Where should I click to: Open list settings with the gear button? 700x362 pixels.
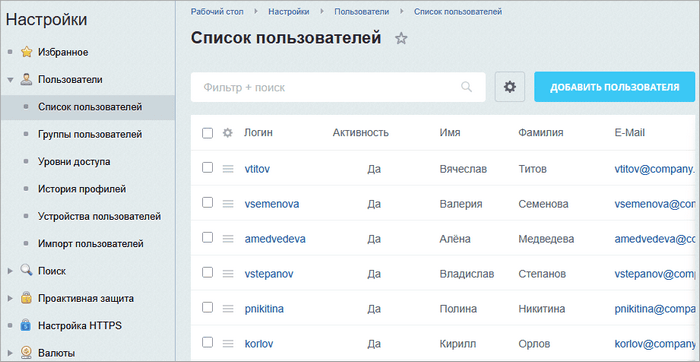[x=510, y=87]
